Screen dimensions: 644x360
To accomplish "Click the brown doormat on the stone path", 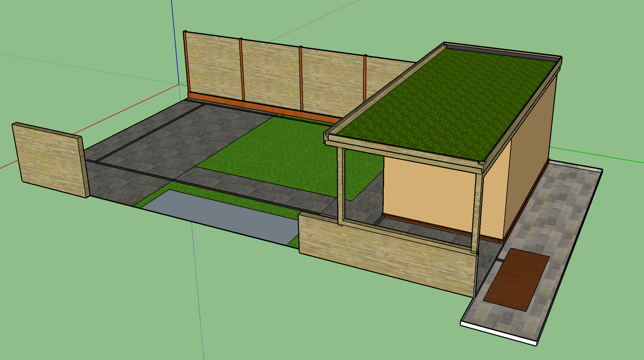I will (x=516, y=279).
